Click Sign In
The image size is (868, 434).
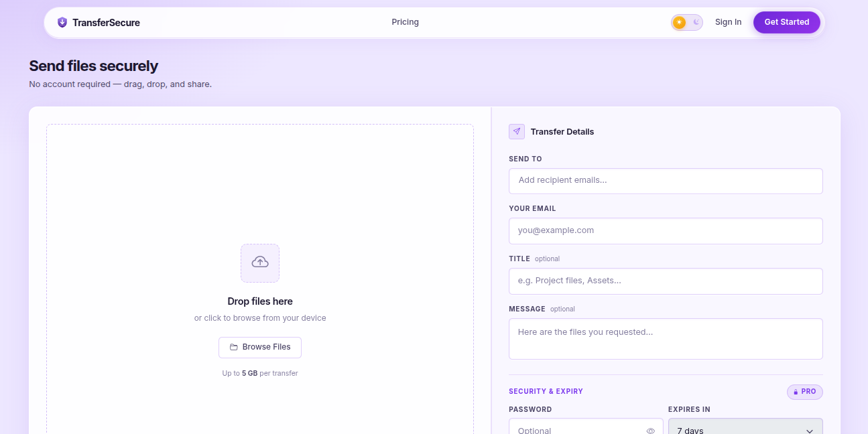coord(728,22)
